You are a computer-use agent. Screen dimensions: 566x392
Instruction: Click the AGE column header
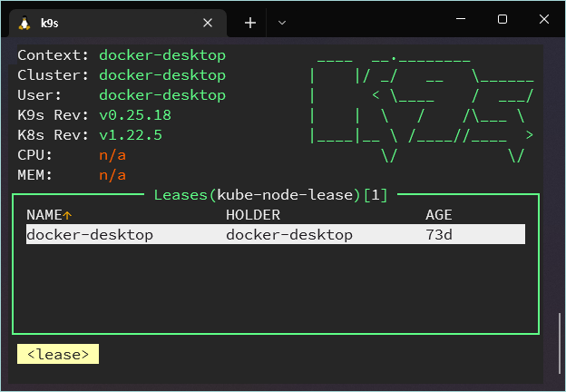[439, 215]
